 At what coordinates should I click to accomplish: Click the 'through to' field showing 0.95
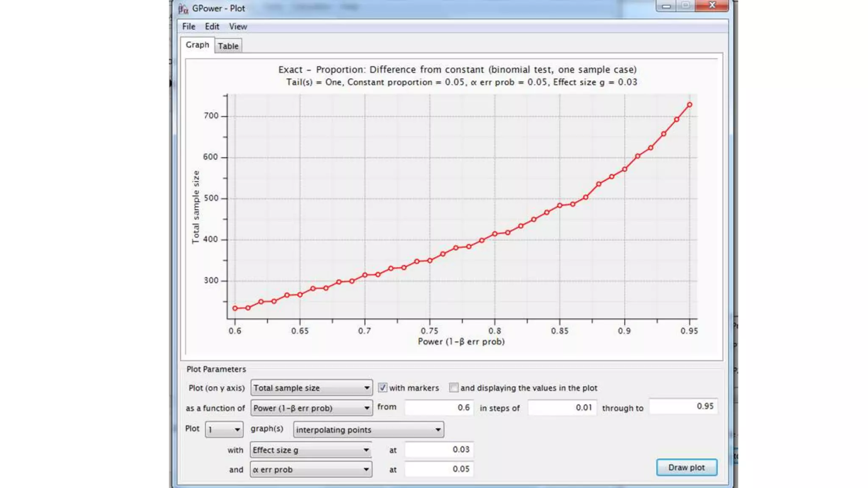[683, 406]
